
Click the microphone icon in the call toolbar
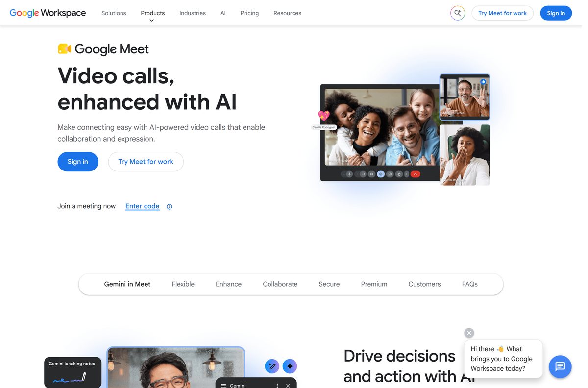tap(349, 174)
